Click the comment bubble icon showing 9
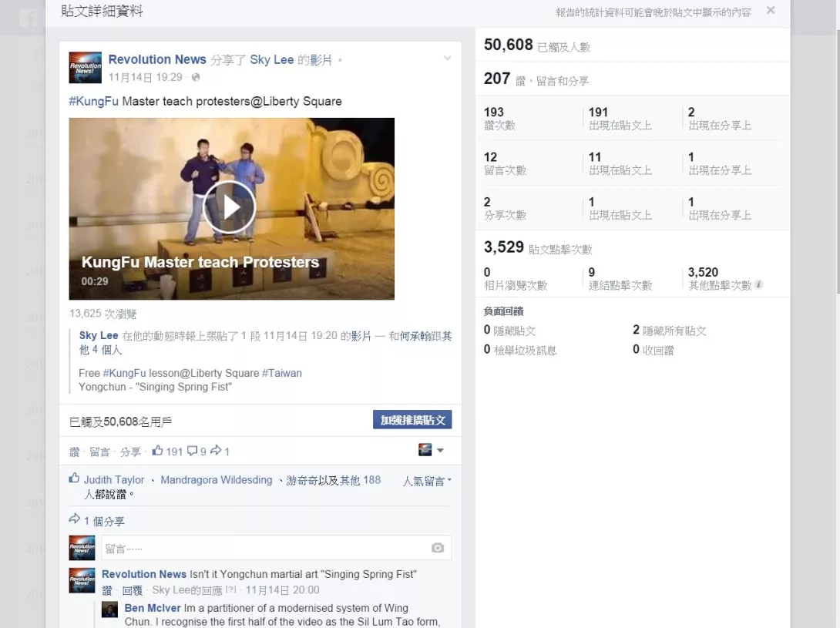 click(x=193, y=451)
